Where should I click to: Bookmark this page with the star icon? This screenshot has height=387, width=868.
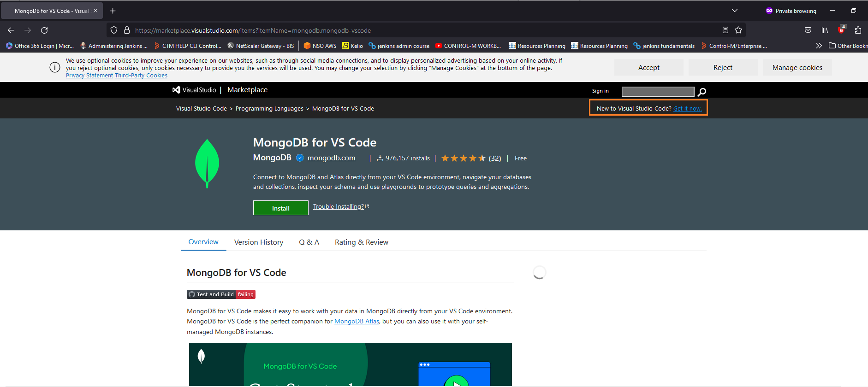tap(738, 30)
